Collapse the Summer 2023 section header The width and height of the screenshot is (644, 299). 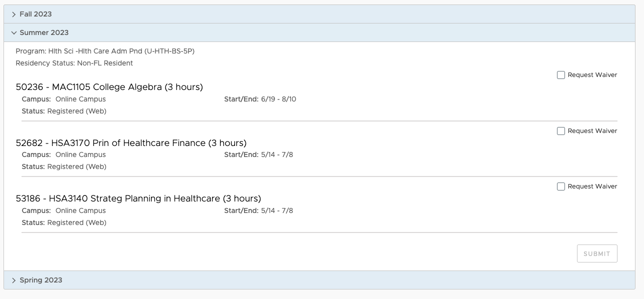click(x=319, y=32)
